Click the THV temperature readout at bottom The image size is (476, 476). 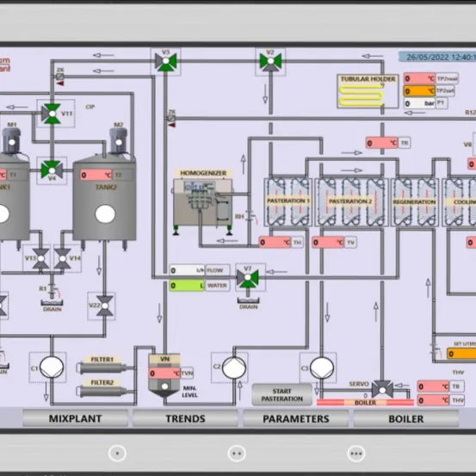click(433, 400)
